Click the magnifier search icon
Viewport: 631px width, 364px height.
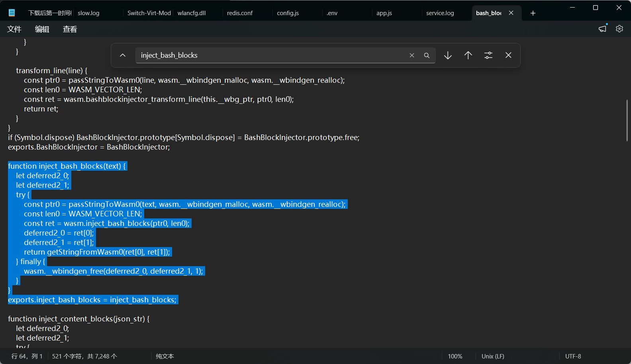427,55
